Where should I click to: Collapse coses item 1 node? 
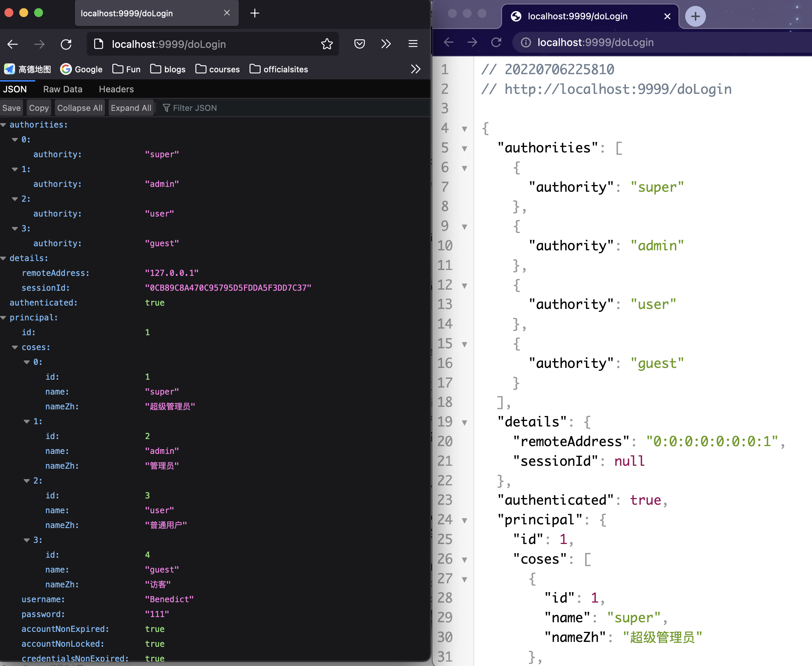pyautogui.click(x=27, y=422)
